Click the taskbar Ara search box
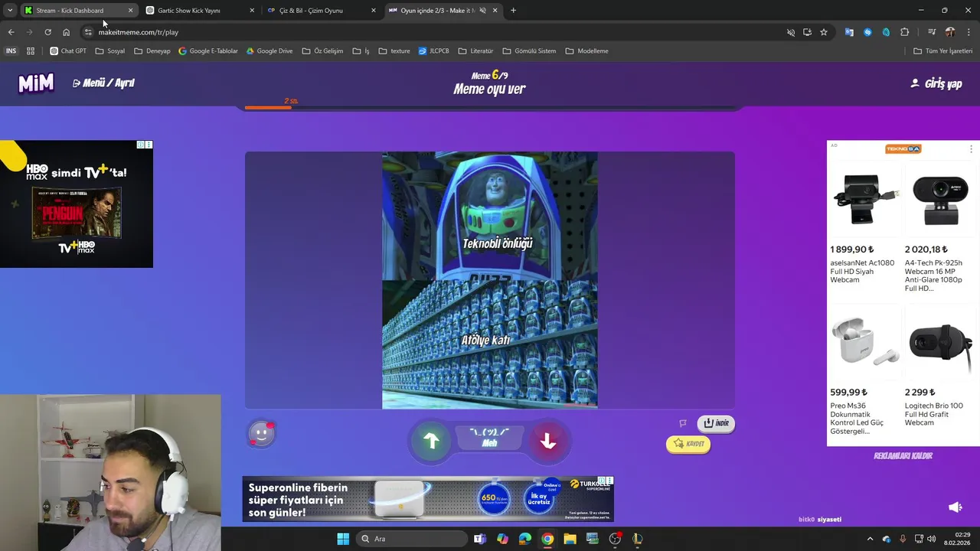 (410, 539)
